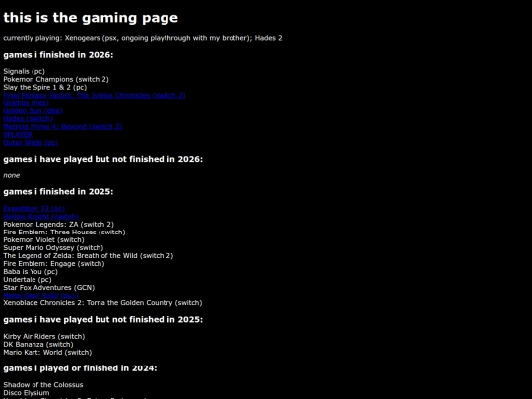Click the 'games i finished in 2025:' heading
The image size is (532, 399).
pos(58,192)
